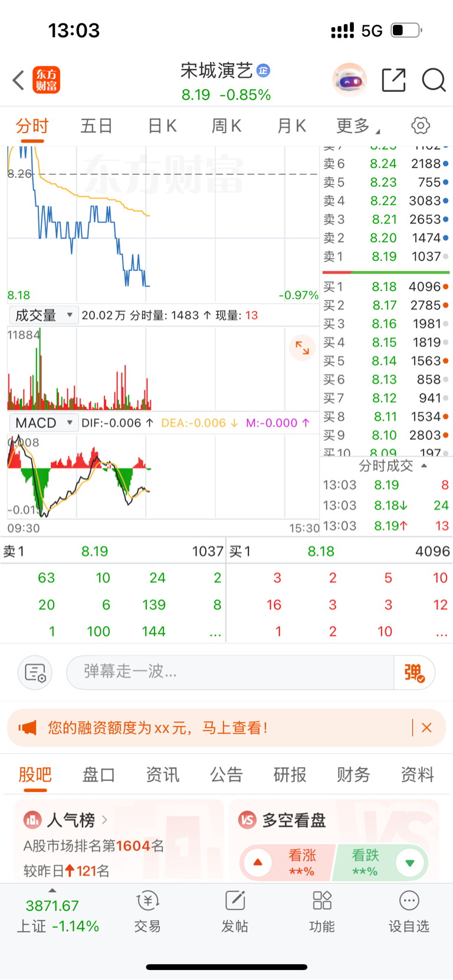Open 研报 research reports tab
This screenshot has height=980, width=453.
[290, 774]
